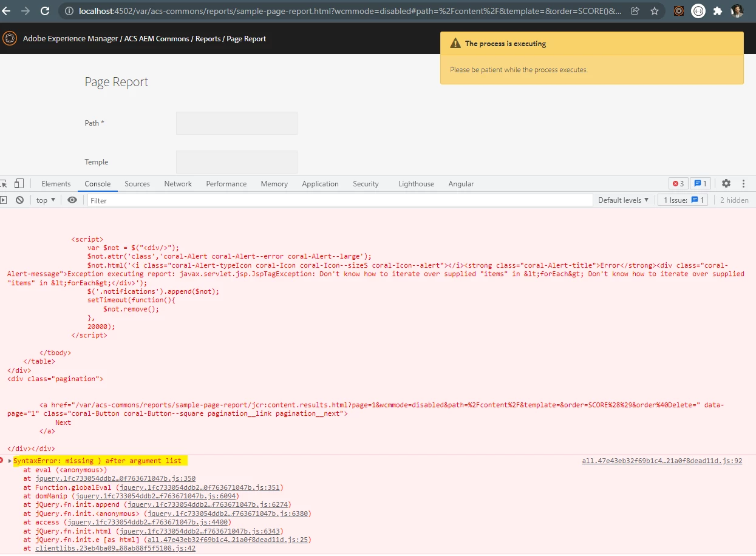Viewport: 756px width, 556px height.
Task: Open the browser profile avatar
Action: point(737,11)
